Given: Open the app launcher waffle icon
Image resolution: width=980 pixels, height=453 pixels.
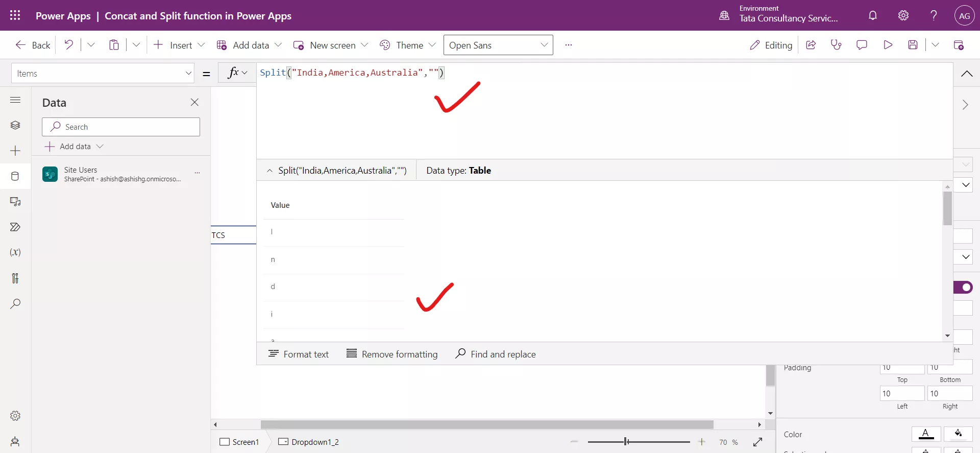Looking at the screenshot, I should coord(15,15).
